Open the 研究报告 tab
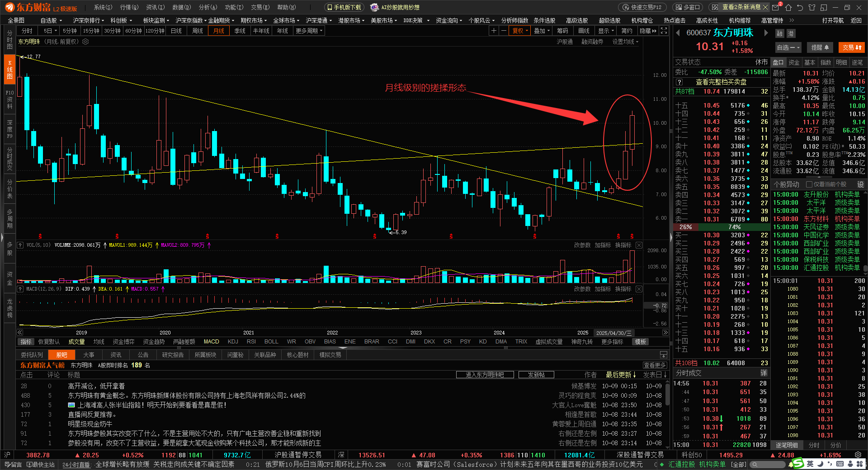The height and width of the screenshot is (470, 868). [x=173, y=355]
